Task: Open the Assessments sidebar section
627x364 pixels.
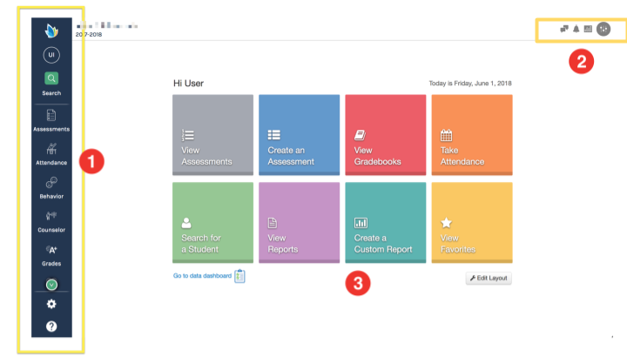Action: [51, 119]
